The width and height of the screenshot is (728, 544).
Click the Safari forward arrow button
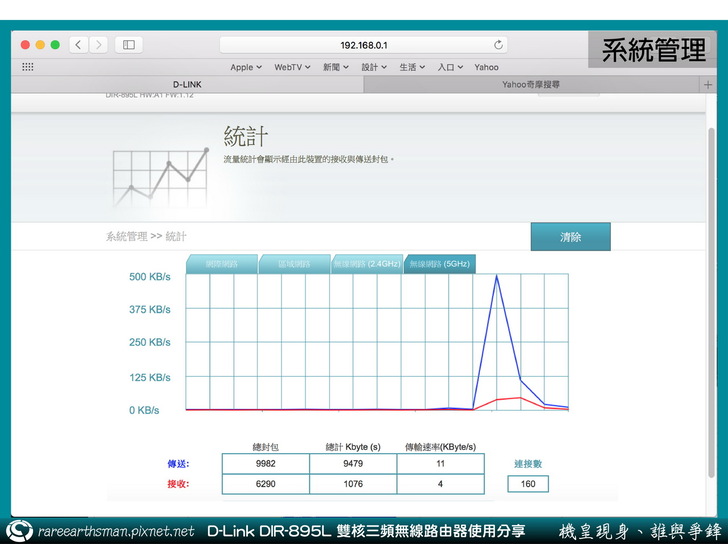click(96, 45)
